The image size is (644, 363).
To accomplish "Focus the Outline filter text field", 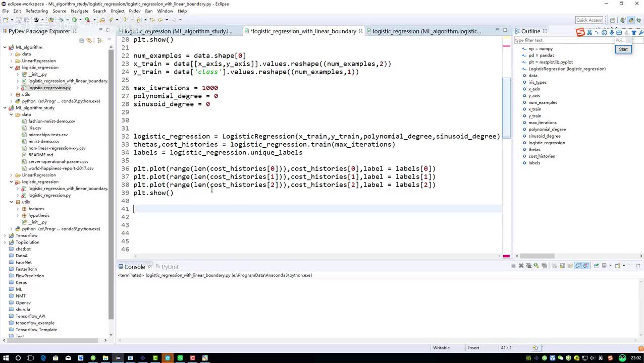I will [x=564, y=40].
